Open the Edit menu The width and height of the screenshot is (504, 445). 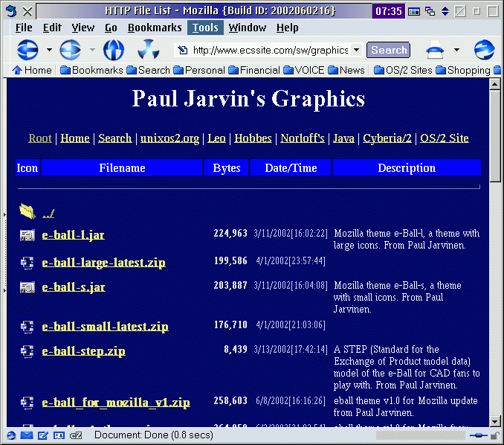[x=52, y=28]
